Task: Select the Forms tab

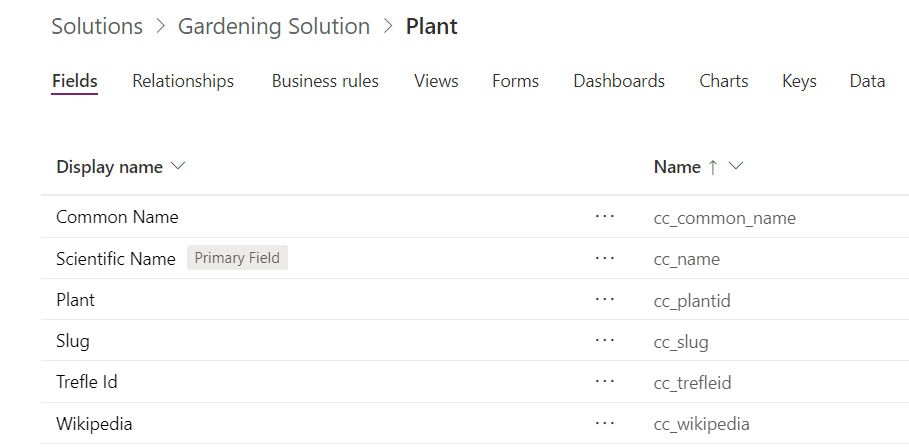Action: tap(515, 81)
